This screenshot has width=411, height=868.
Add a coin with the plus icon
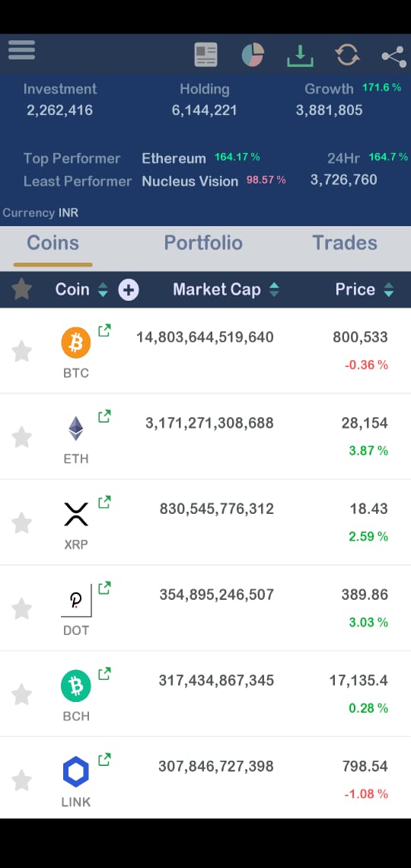129,289
